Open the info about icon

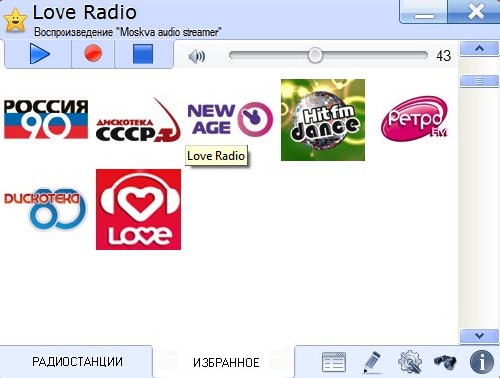point(482,362)
